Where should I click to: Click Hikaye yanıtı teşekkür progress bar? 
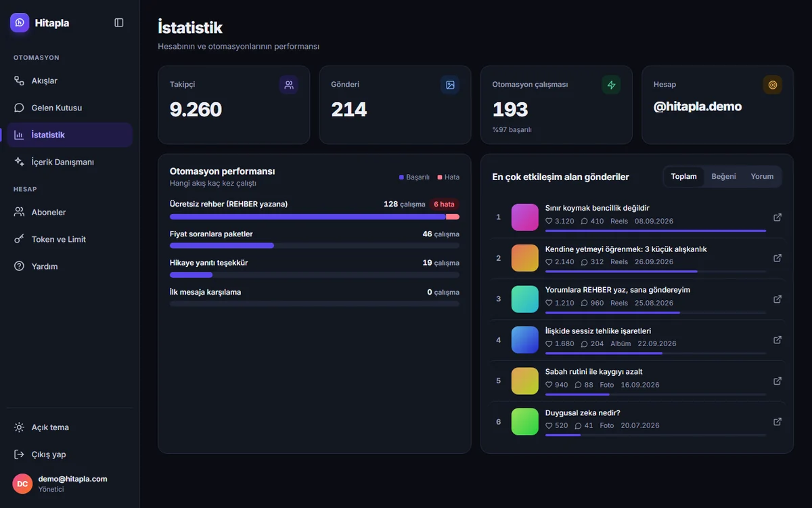[x=315, y=275]
